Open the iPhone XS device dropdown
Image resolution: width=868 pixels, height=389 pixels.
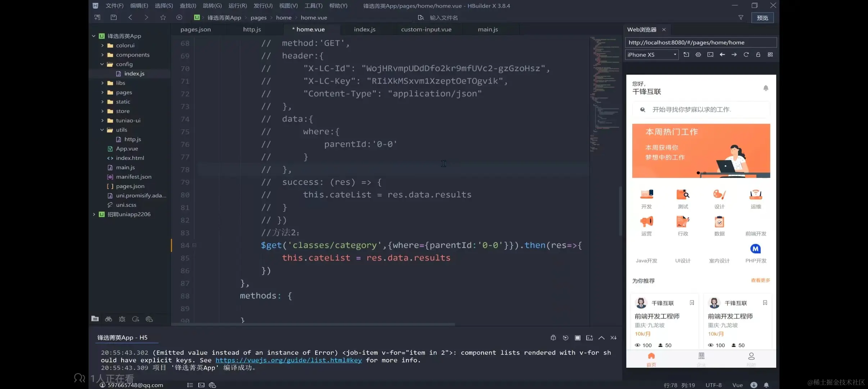(651, 55)
